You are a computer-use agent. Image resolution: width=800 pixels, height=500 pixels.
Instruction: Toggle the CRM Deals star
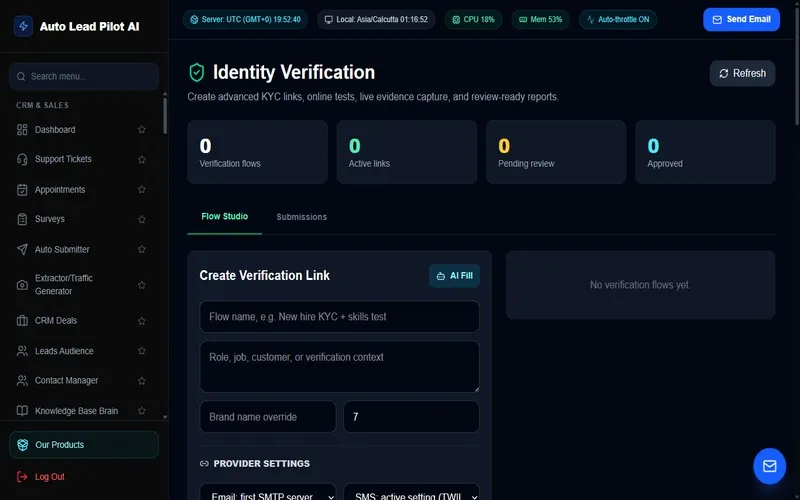[x=142, y=320]
